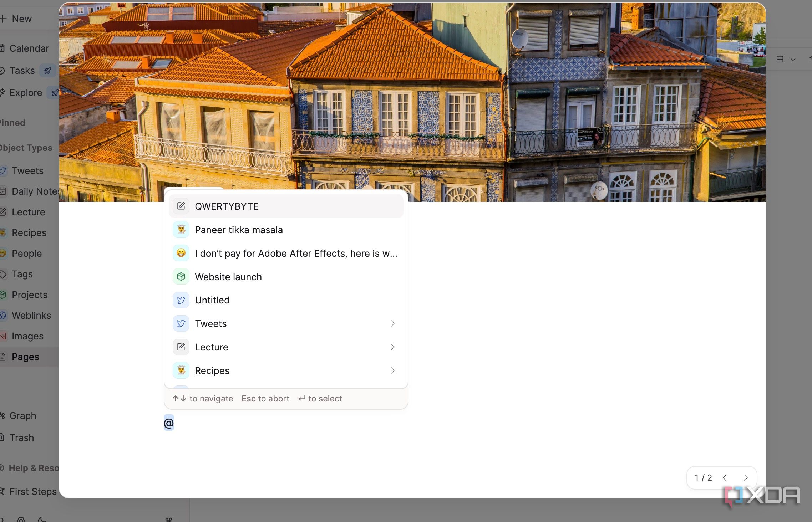
Task: Go to the previous page arrow
Action: pos(725,478)
